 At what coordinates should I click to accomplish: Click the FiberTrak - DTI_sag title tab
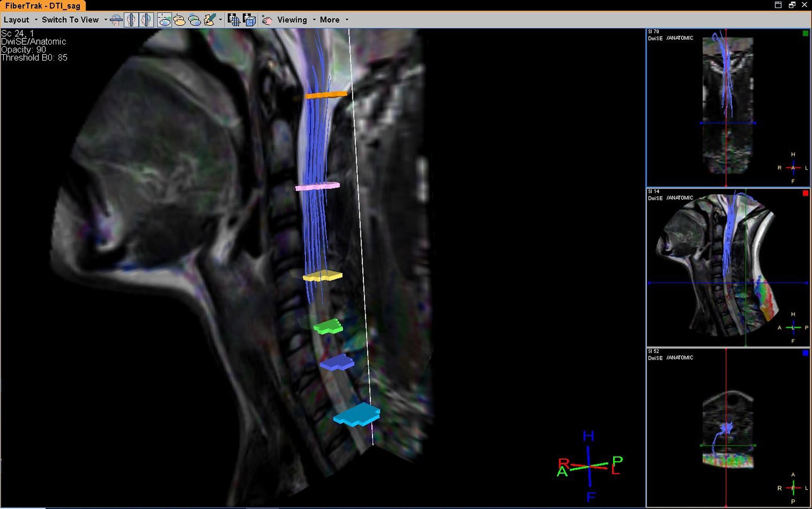pos(43,6)
